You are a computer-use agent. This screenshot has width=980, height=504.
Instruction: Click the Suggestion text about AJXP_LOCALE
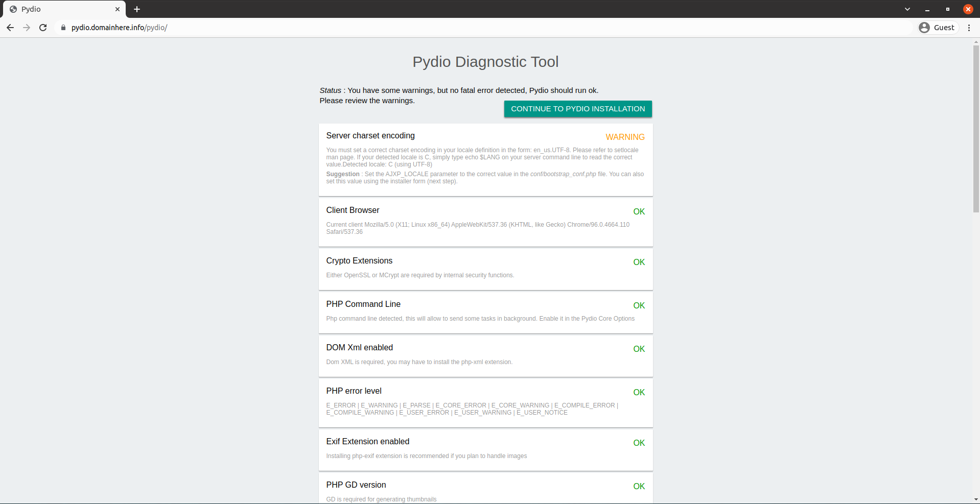point(485,178)
